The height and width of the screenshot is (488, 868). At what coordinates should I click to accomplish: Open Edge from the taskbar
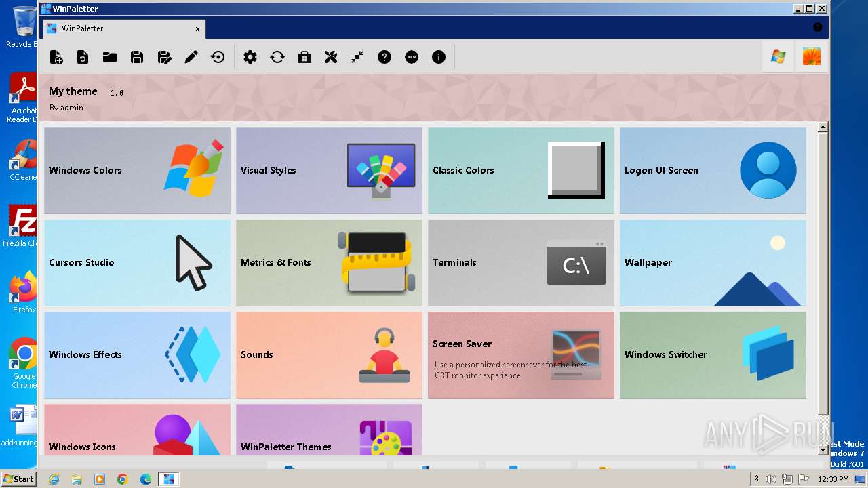[x=146, y=479]
